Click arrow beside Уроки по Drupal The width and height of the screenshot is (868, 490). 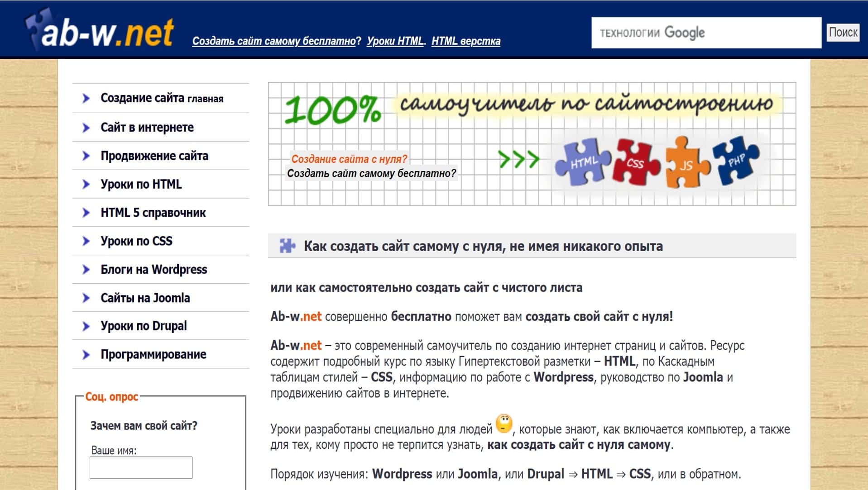pos(86,326)
